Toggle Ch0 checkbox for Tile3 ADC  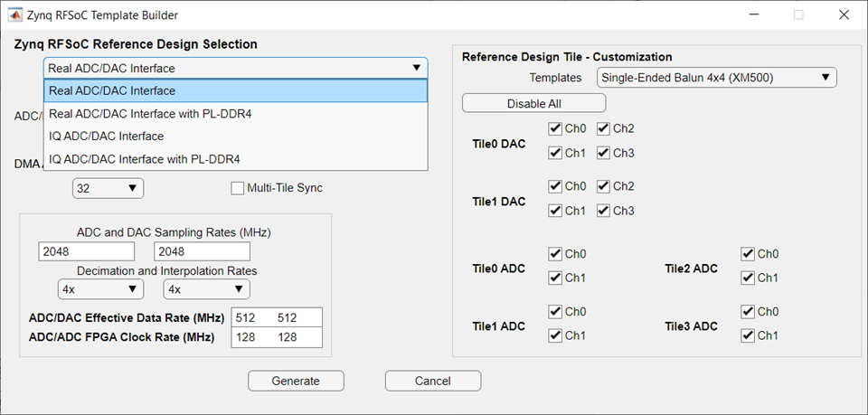coord(747,312)
